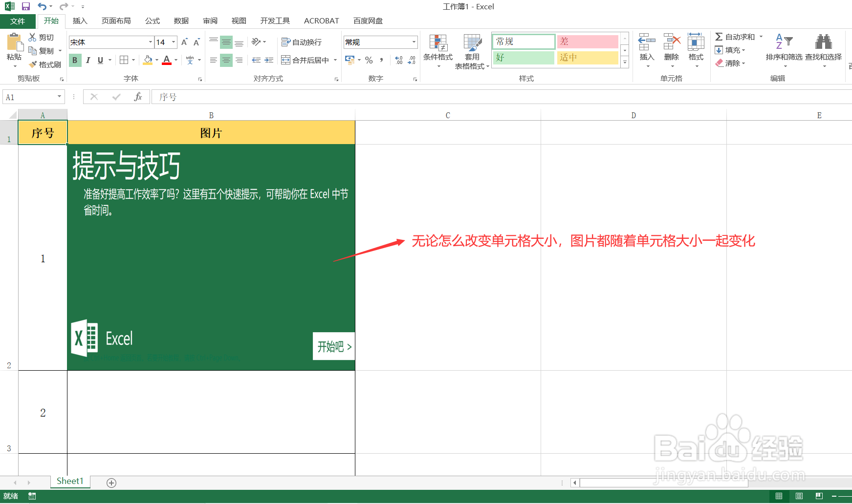Viewport: 852px width, 504px height.
Task: Open the Conditional Formatting icon
Action: click(438, 43)
